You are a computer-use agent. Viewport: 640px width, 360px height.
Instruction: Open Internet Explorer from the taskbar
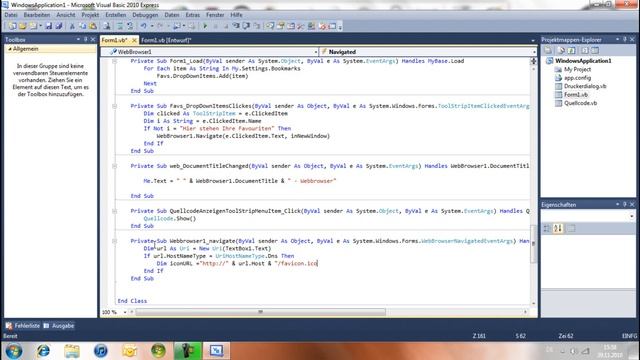pyautogui.click(x=43, y=351)
